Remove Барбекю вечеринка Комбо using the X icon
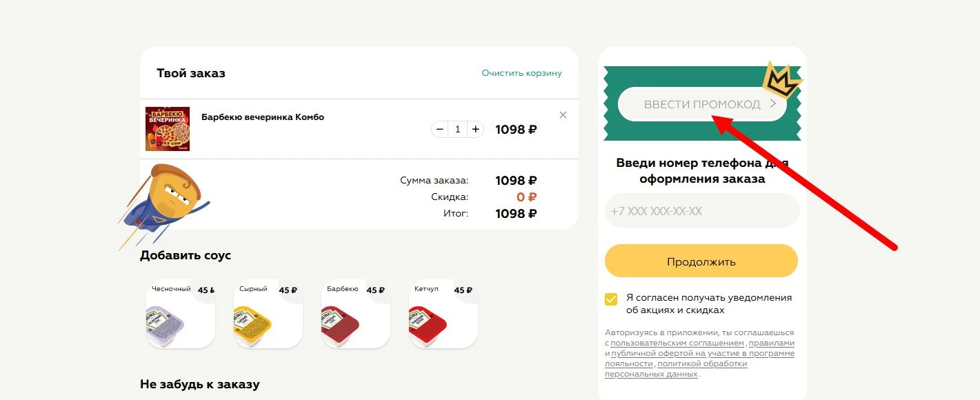The image size is (980, 400). point(563,114)
